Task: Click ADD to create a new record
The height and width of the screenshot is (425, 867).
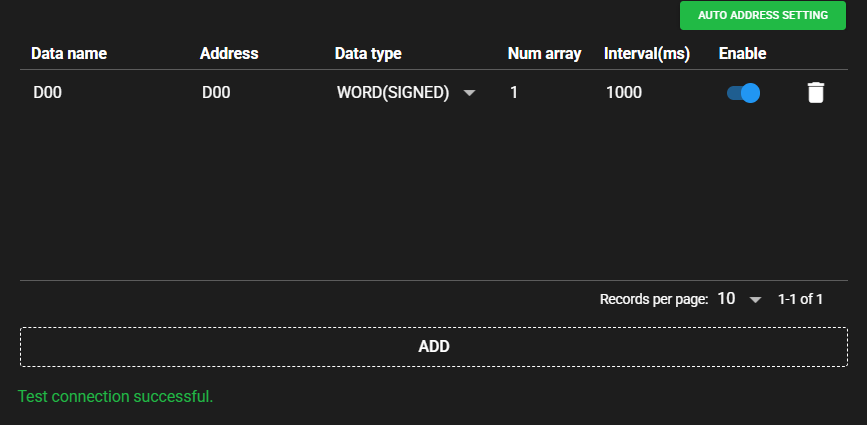Action: 433,347
